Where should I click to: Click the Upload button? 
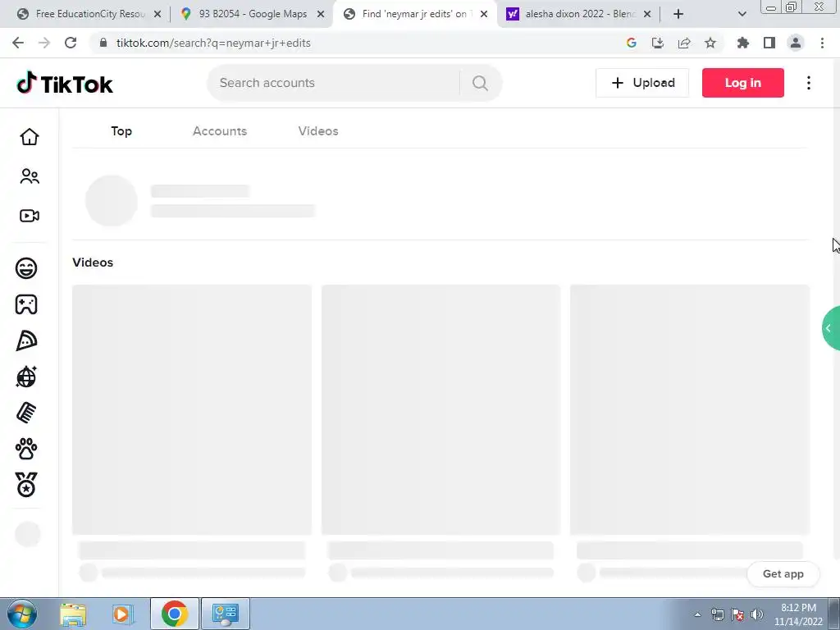(x=642, y=83)
